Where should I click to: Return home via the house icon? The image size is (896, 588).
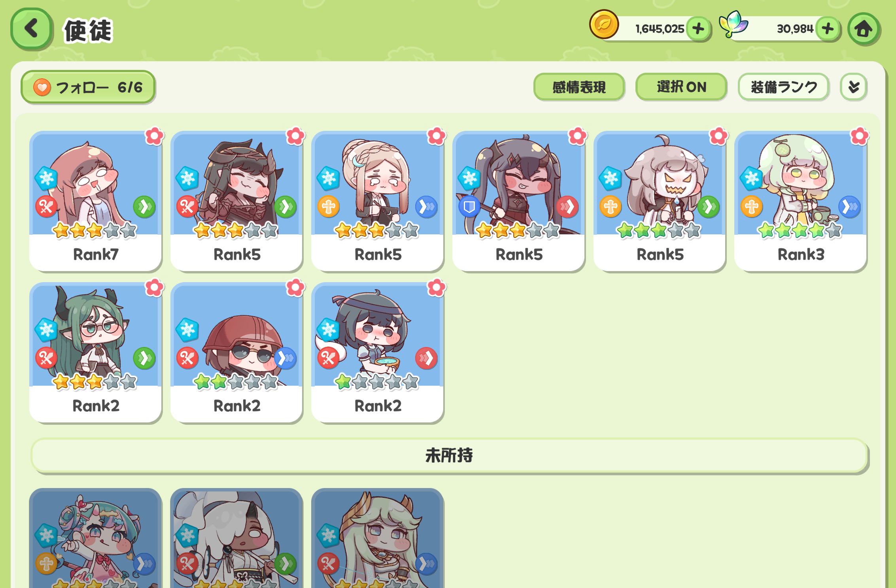pyautogui.click(x=863, y=29)
